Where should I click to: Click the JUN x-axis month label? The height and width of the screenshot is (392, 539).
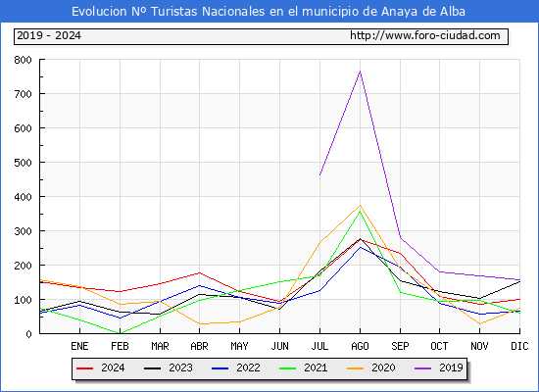click(x=280, y=346)
